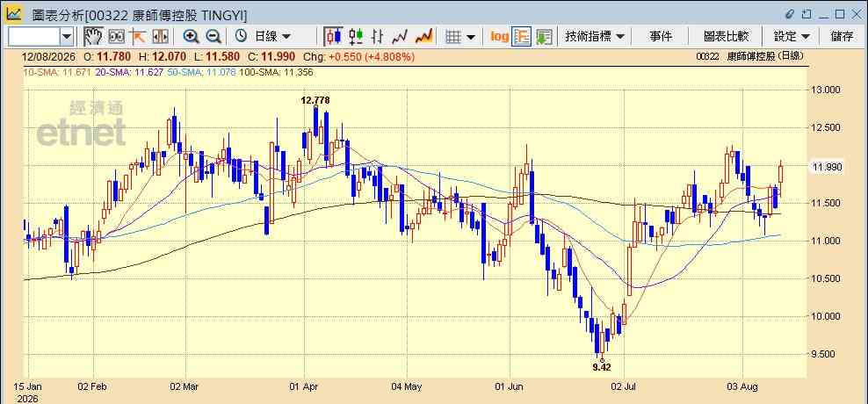Click the 9.42 low price marker
Viewport: 868px width, 404px height.
pyautogui.click(x=602, y=367)
